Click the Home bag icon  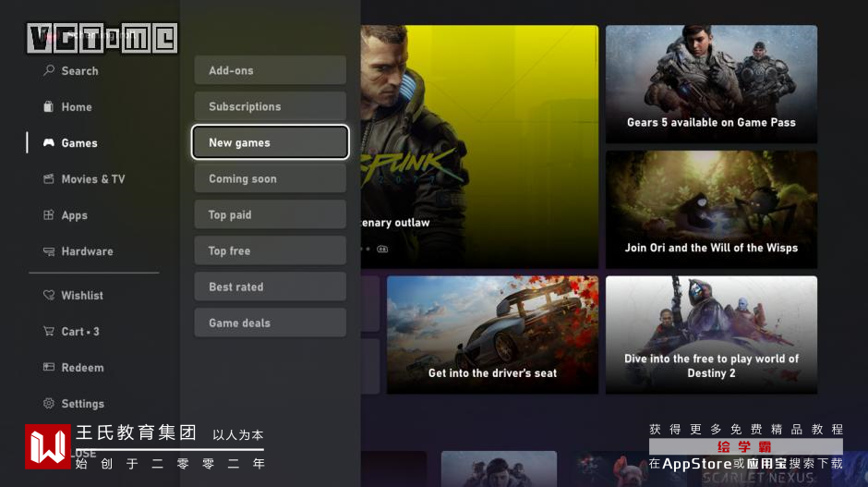[49, 106]
